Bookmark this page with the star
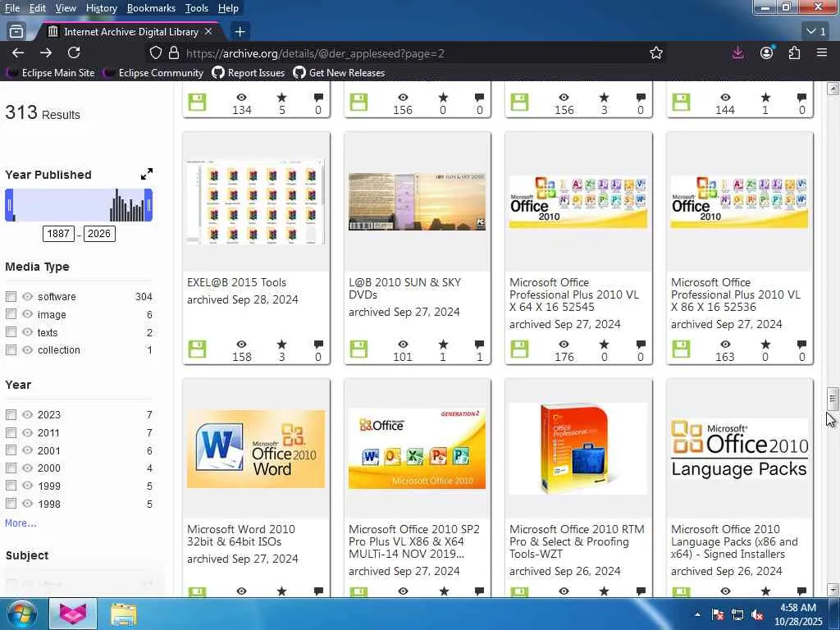Viewport: 840px width, 630px height. coord(656,52)
